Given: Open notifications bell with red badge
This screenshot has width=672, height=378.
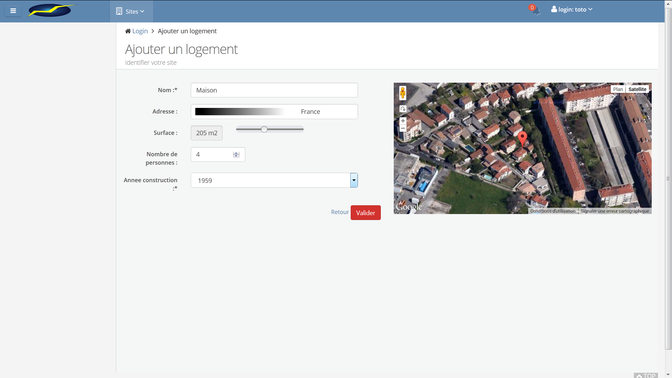Looking at the screenshot, I should pos(534,10).
